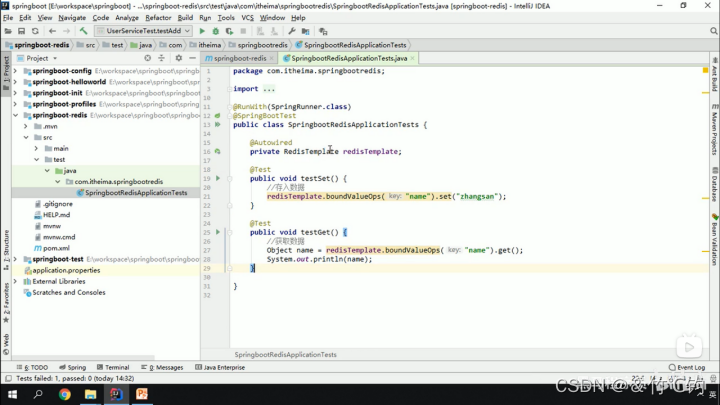The width and height of the screenshot is (720, 405).
Task: Open the Database side panel
Action: 714,185
